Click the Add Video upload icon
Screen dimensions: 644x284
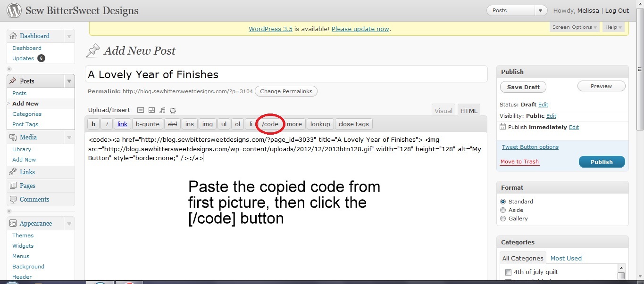point(151,110)
